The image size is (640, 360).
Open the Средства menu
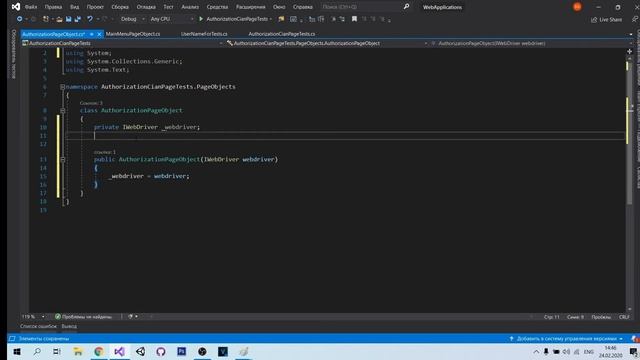point(217,7)
